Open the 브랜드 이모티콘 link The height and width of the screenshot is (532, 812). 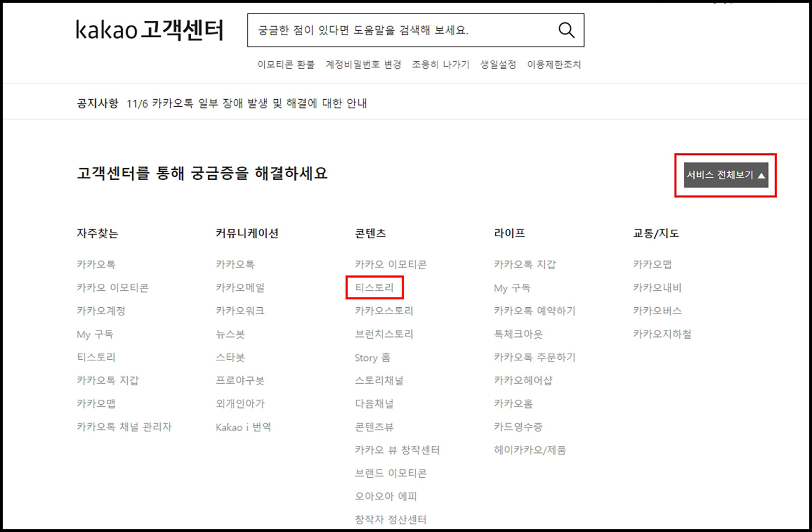[391, 473]
